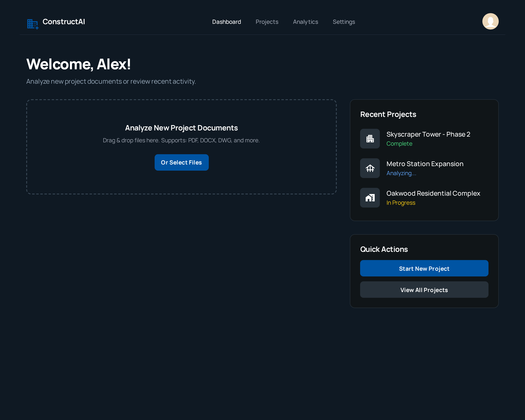Navigate to Settings

[344, 22]
